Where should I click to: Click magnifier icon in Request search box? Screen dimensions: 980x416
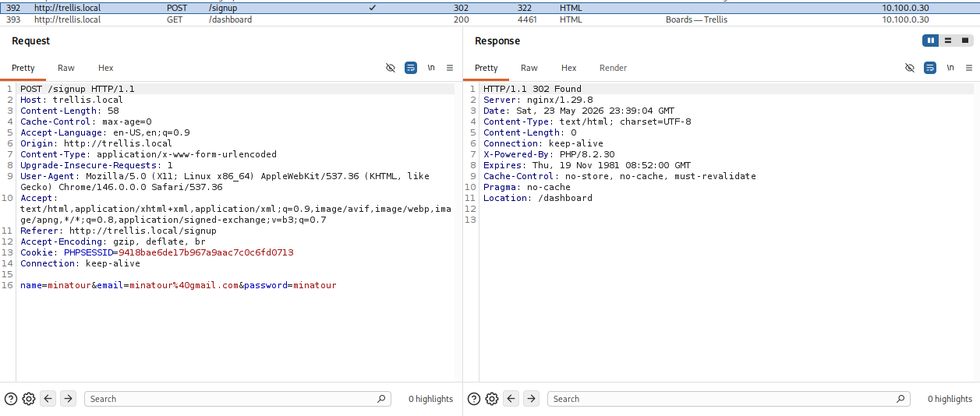(x=381, y=399)
